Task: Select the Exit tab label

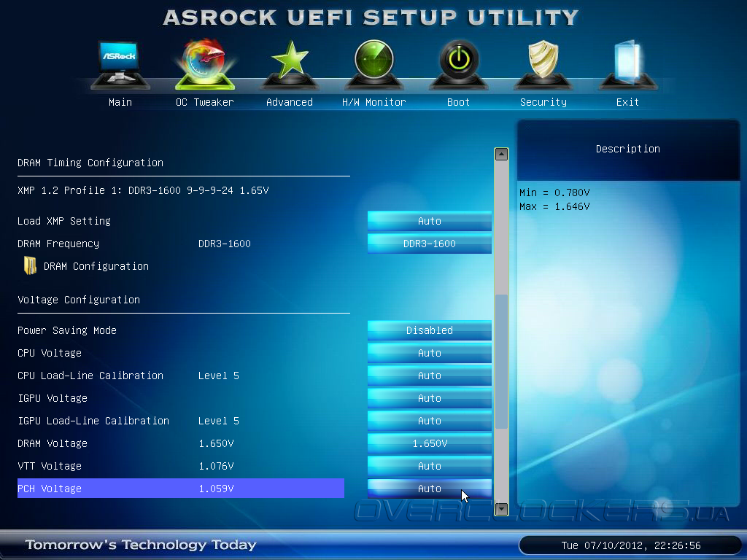Action: click(627, 102)
